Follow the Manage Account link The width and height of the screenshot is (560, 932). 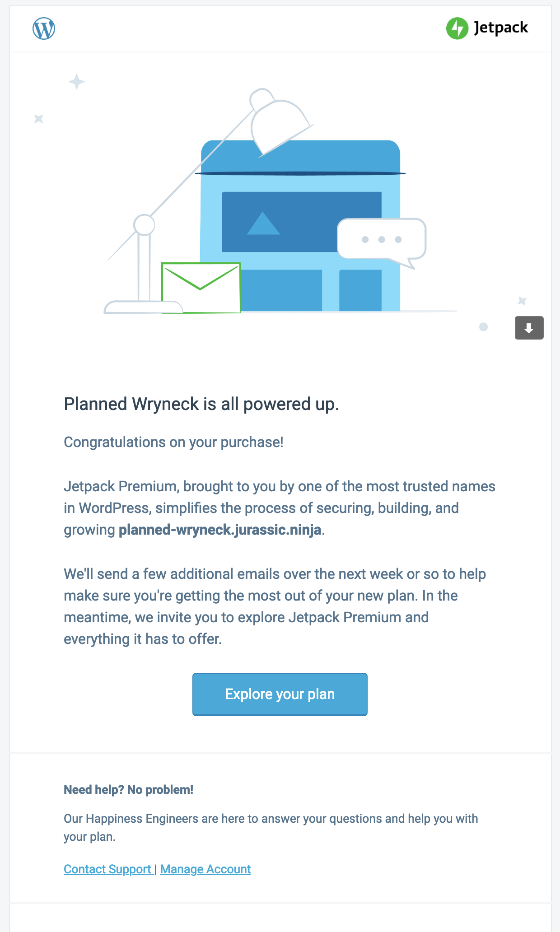click(x=205, y=869)
